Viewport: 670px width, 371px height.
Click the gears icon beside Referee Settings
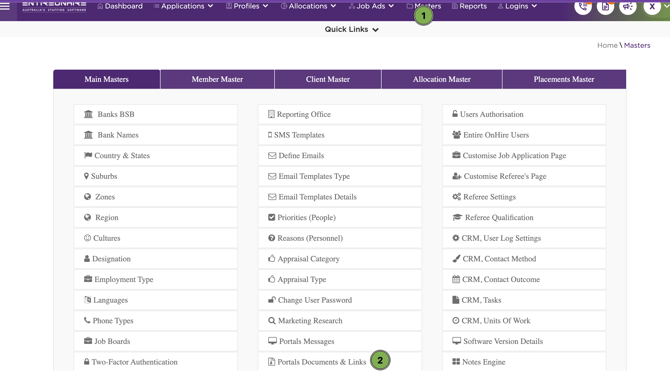[x=456, y=197]
